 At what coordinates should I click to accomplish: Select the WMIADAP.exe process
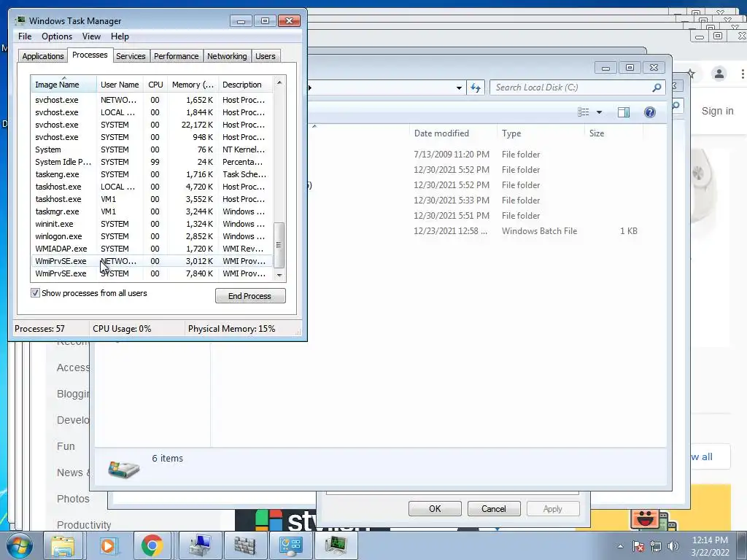[152, 249]
